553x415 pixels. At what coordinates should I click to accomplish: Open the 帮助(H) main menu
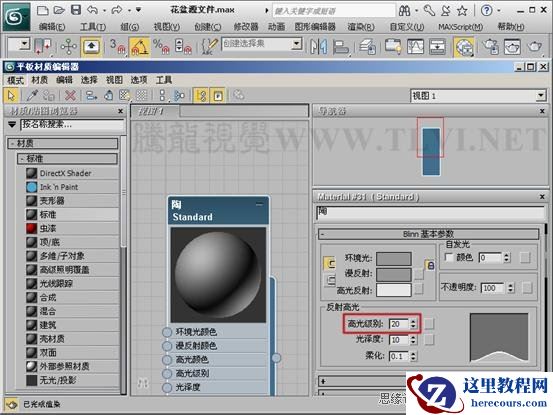(x=511, y=26)
